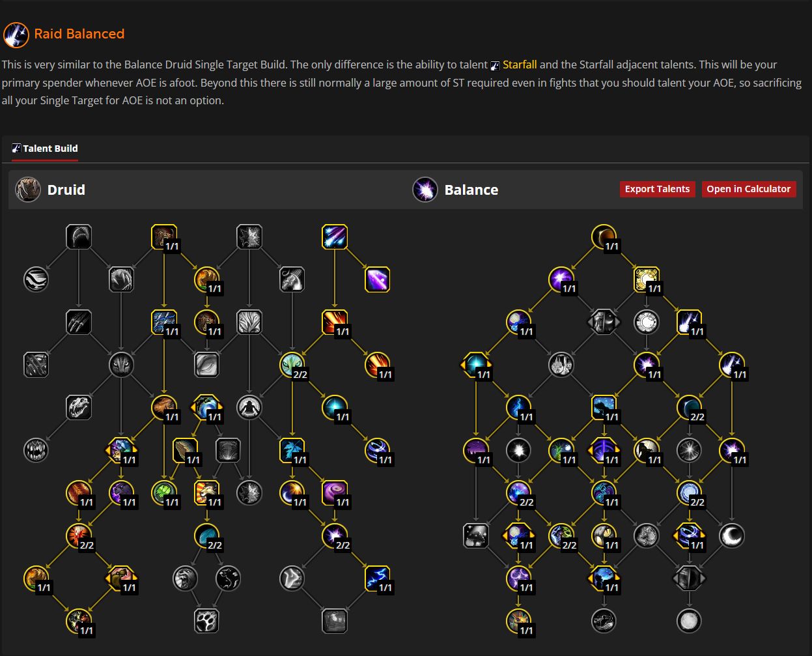The image size is (812, 656).
Task: Select the purple crystal Druid talent
Action: tap(377, 279)
